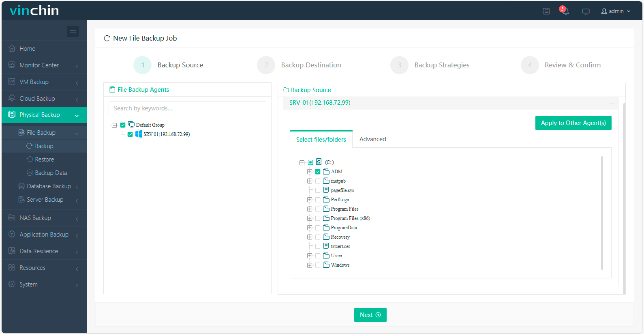
Task: Open the Backup Data menu entry
Action: [x=44, y=173]
